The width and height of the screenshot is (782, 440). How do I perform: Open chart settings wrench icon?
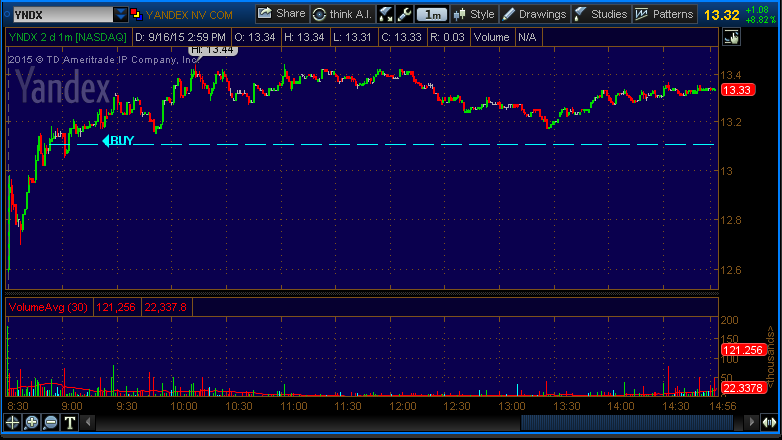point(404,14)
